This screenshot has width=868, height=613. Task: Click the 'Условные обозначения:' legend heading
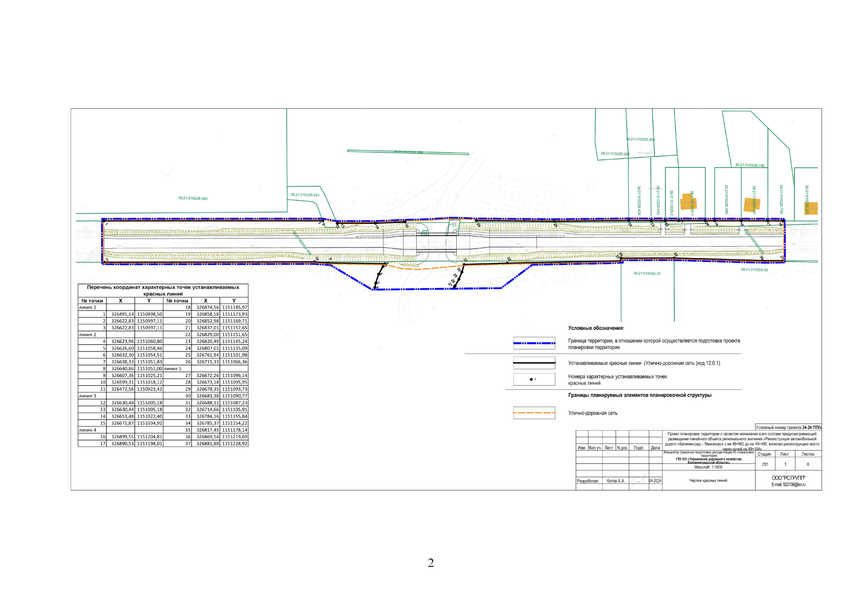[596, 328]
